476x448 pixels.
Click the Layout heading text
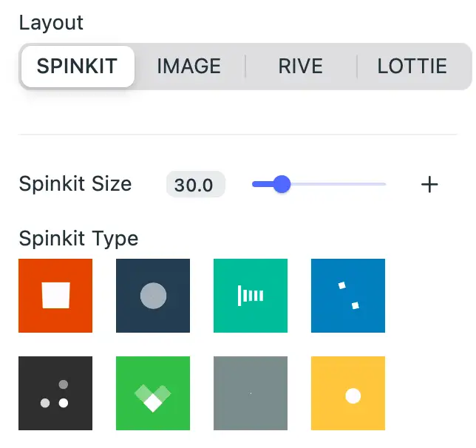click(51, 23)
